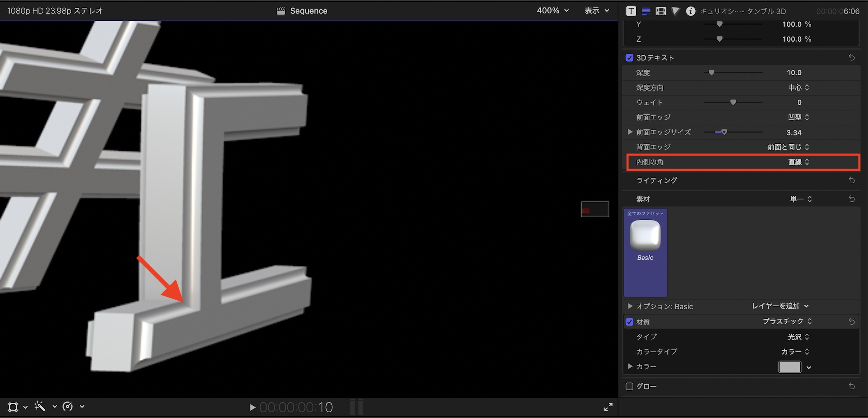Click the Transform tool icon below the viewer
868x418 pixels.
coord(13,407)
